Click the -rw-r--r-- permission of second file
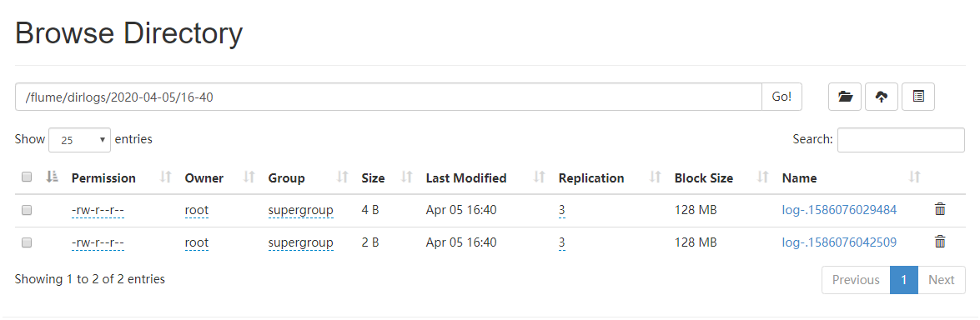Viewport: 980px width, 320px height. tap(98, 242)
